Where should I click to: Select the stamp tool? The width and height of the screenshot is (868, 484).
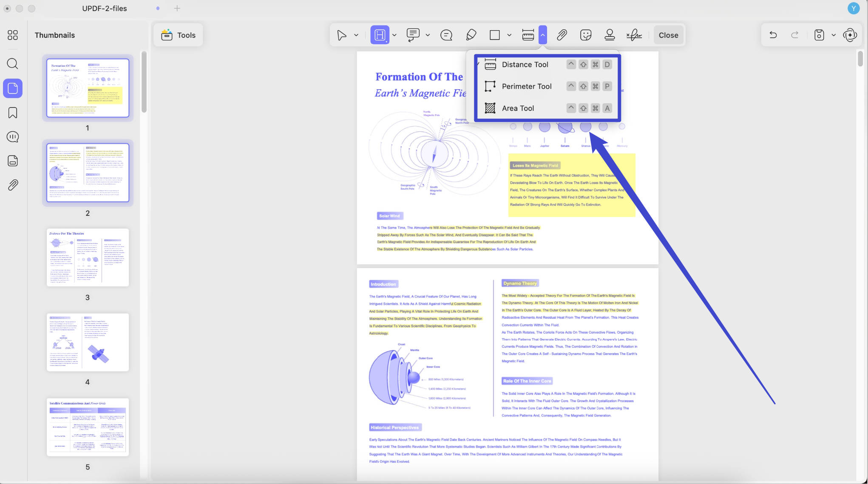click(610, 35)
